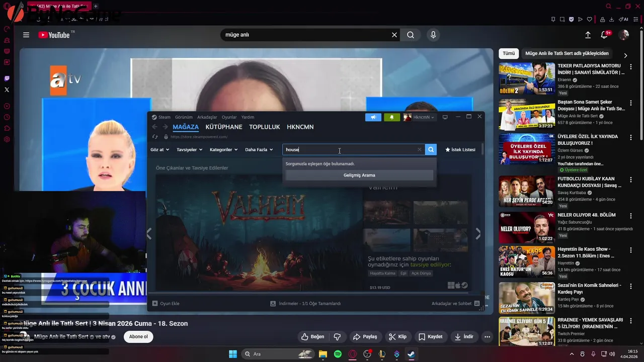The image size is (644, 362).
Task: Open Spotify from Windows taskbar
Action: 338,354
